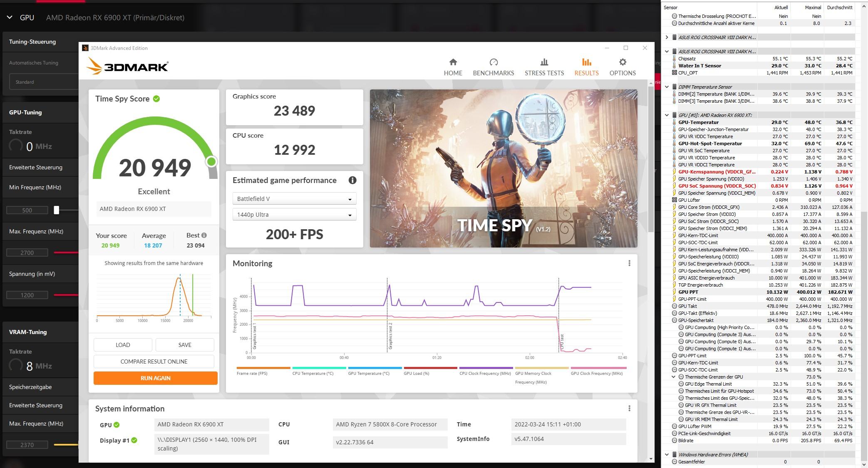The width and height of the screenshot is (868, 468).
Task: Select Tuning-Steuerung header in Radeon software
Action: 32,42
